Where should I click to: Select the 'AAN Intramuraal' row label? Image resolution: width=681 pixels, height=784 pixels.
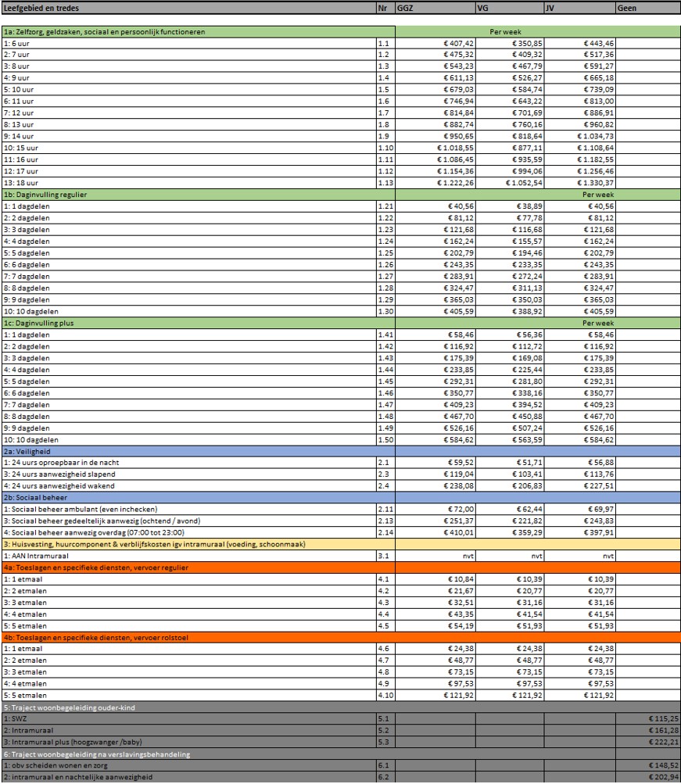click(x=188, y=556)
